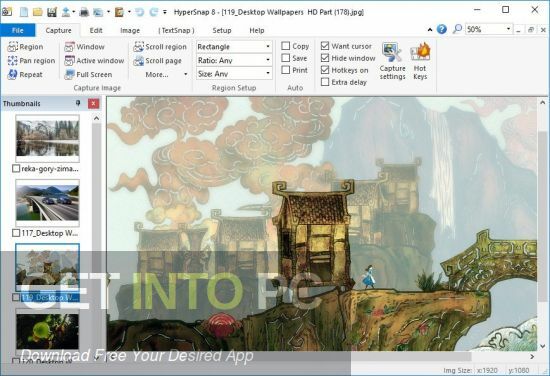Enable the Copy auto option
Image resolution: width=550 pixels, height=376 pixels.
(286, 46)
